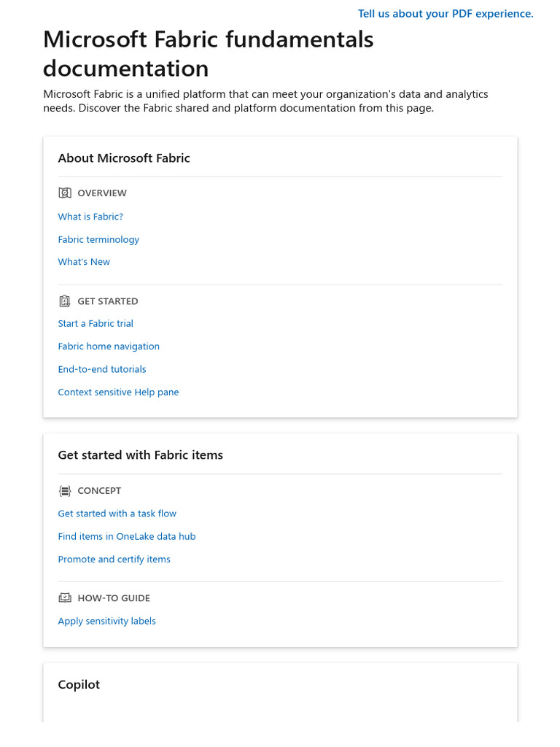Open Find items in OneLake data hub
Viewport: 560px width, 747px height.
127,536
